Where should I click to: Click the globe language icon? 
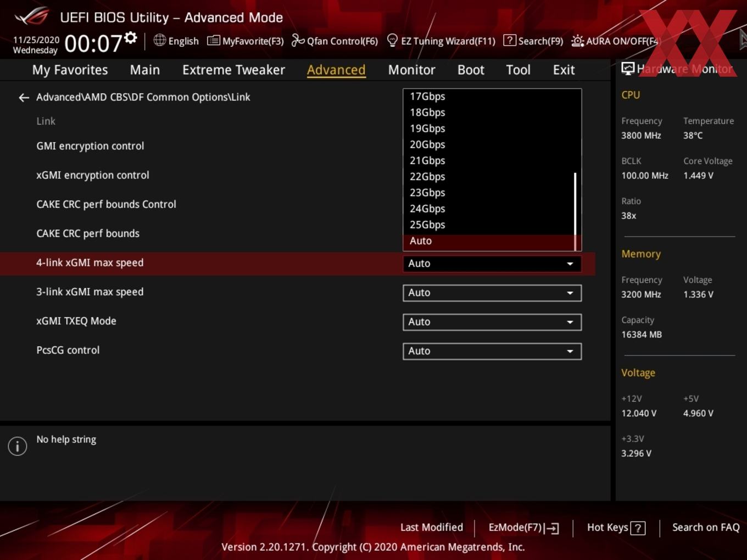pos(159,40)
